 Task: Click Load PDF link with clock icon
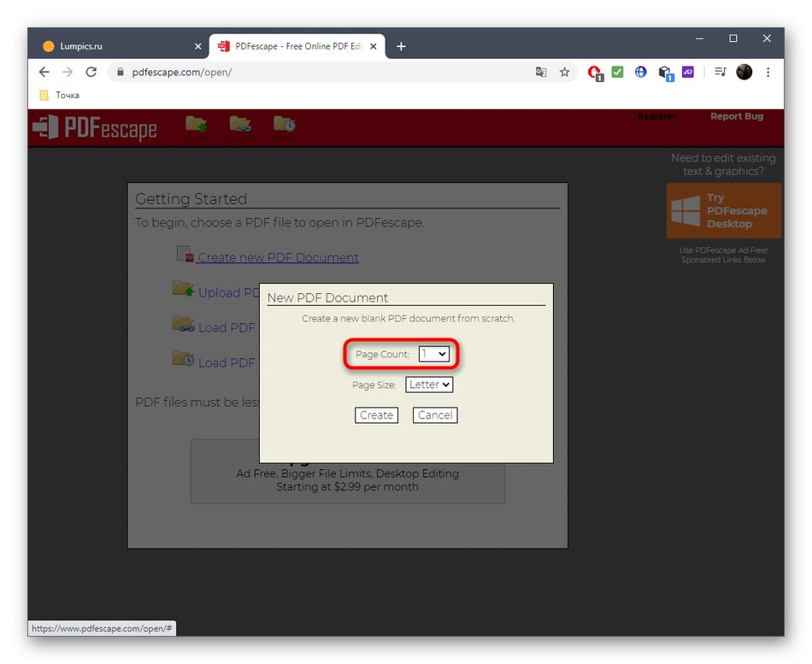(227, 363)
